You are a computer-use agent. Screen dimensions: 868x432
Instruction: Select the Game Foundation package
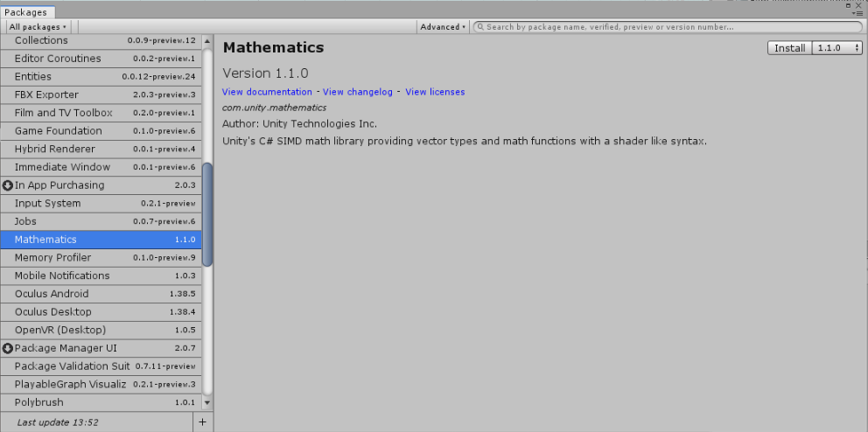[x=101, y=131]
